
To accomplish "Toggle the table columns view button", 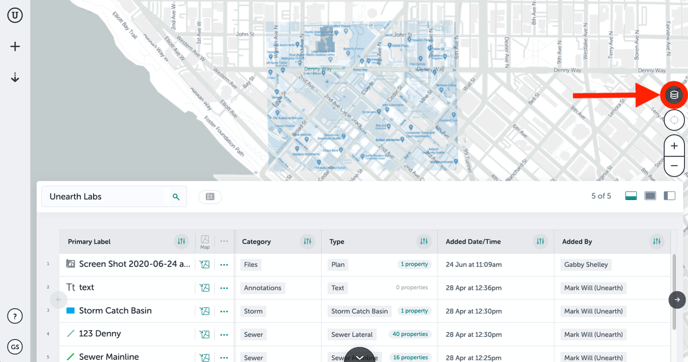I will pos(210,197).
